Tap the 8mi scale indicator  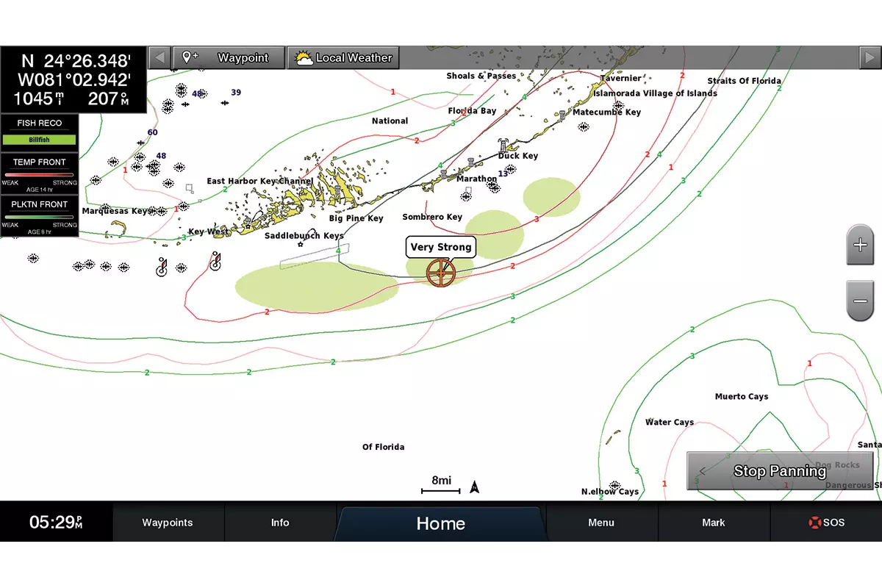coord(441,484)
